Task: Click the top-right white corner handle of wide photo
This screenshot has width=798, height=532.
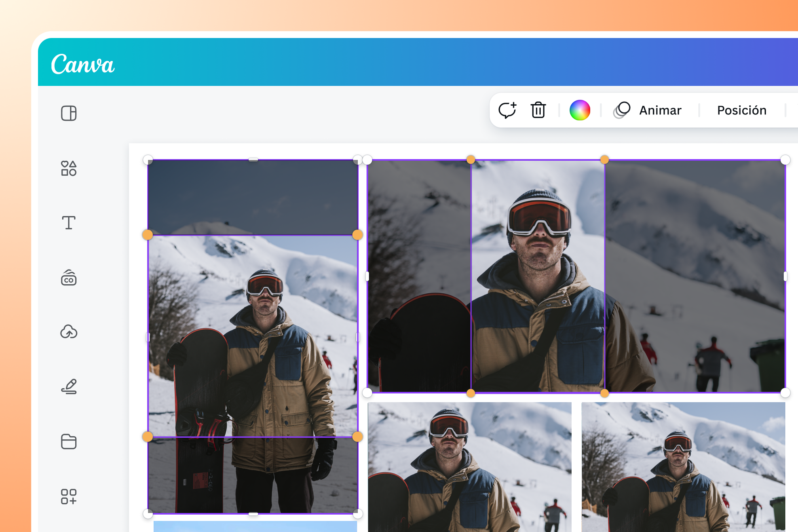Action: (785, 160)
